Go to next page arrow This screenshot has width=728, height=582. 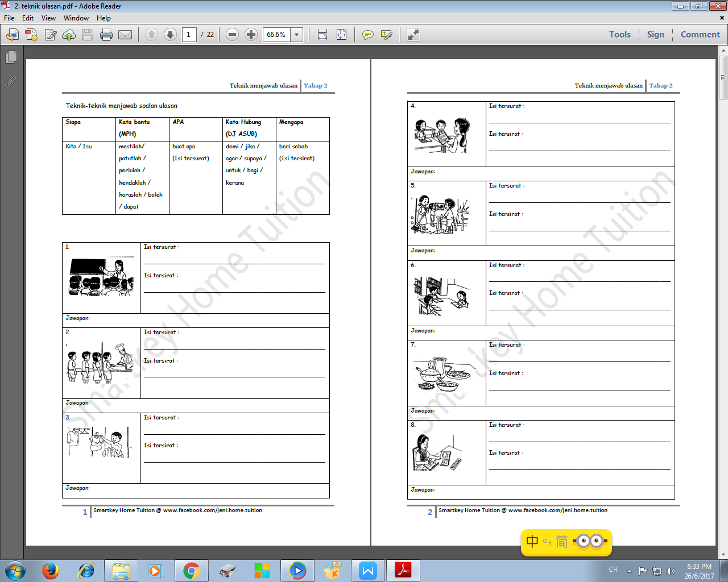point(170,35)
